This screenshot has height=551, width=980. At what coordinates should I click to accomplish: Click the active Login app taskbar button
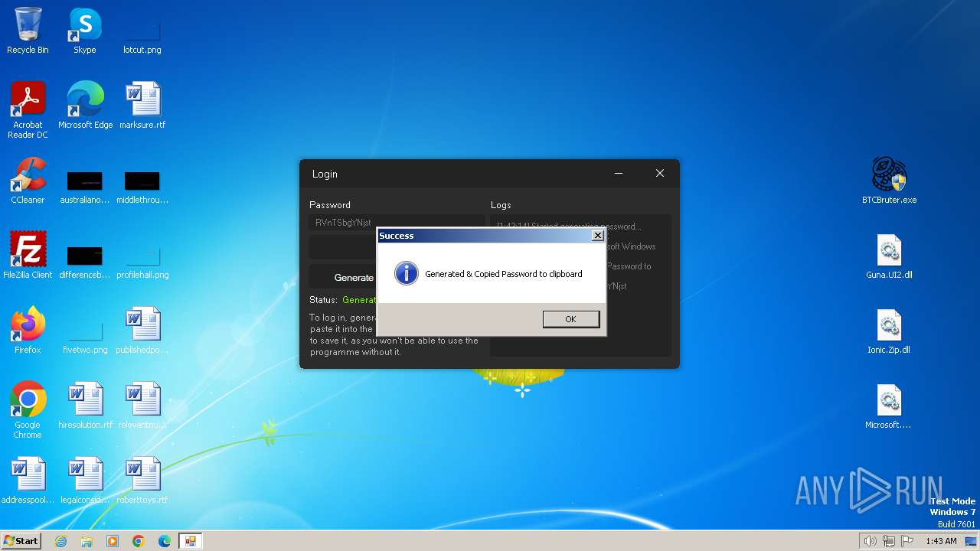[x=191, y=541]
